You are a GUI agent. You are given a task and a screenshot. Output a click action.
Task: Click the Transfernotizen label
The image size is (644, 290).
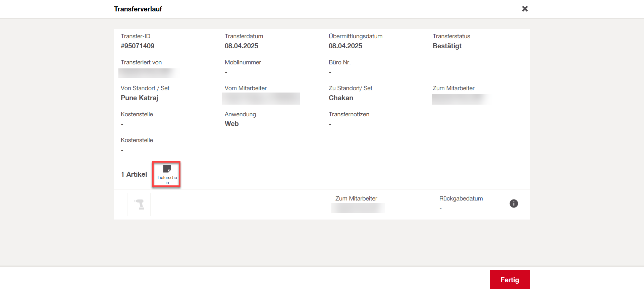(349, 114)
